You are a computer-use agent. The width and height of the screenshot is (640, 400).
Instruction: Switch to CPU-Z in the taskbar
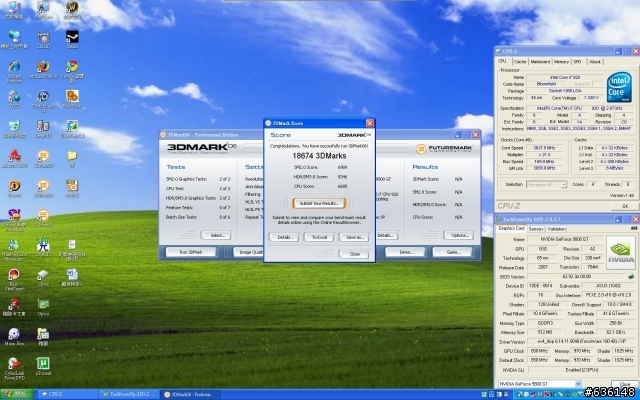click(68, 394)
